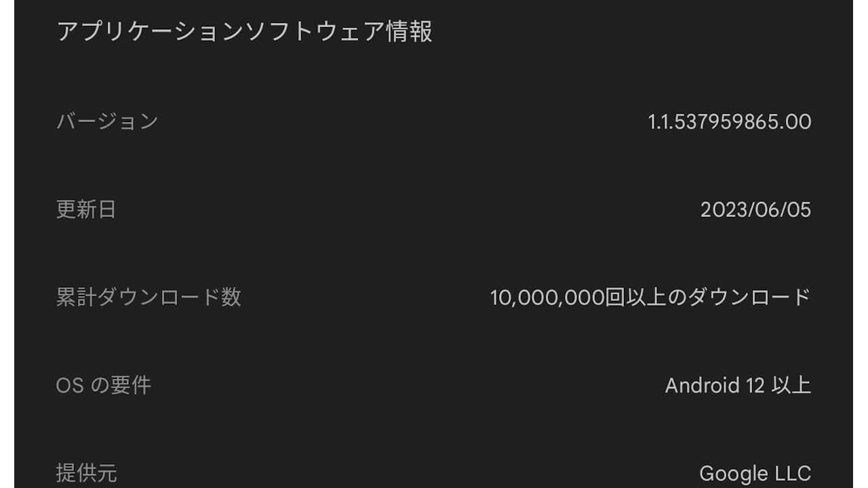Screen dimensions: 868x488
Task: Click the word LLC in provider name
Action: [x=792, y=473]
